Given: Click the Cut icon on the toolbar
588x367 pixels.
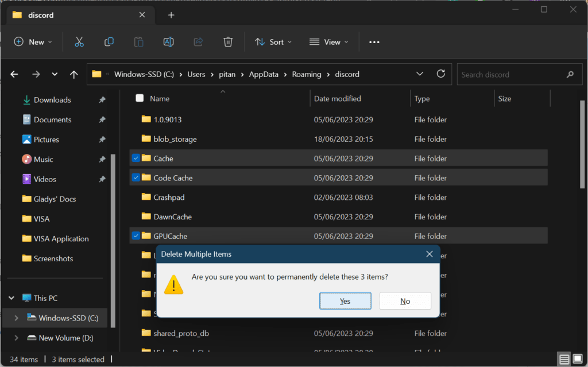Looking at the screenshot, I should [79, 41].
